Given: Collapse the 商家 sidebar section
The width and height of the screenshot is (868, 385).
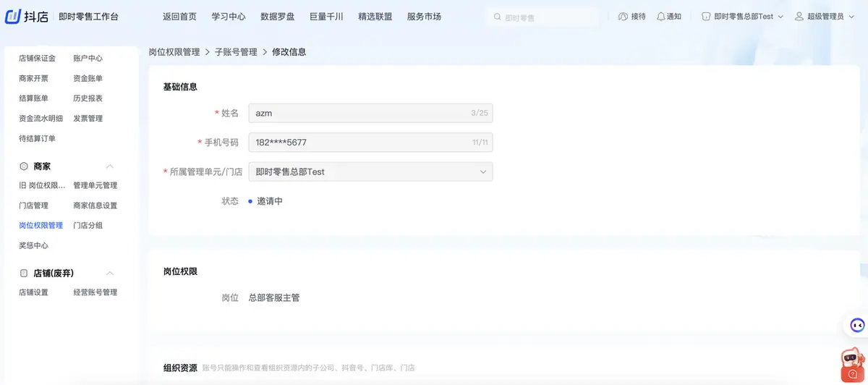Looking at the screenshot, I should [x=110, y=166].
